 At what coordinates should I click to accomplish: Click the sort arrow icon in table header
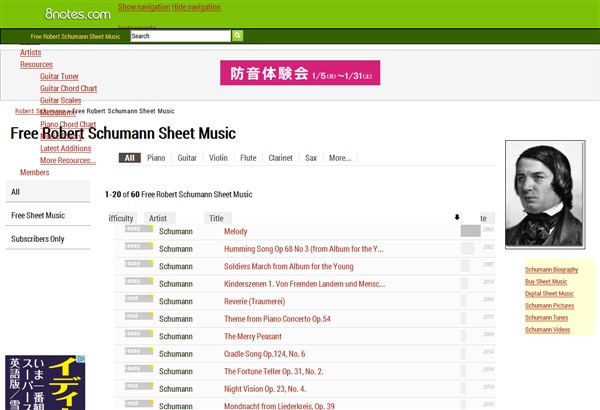pos(457,217)
